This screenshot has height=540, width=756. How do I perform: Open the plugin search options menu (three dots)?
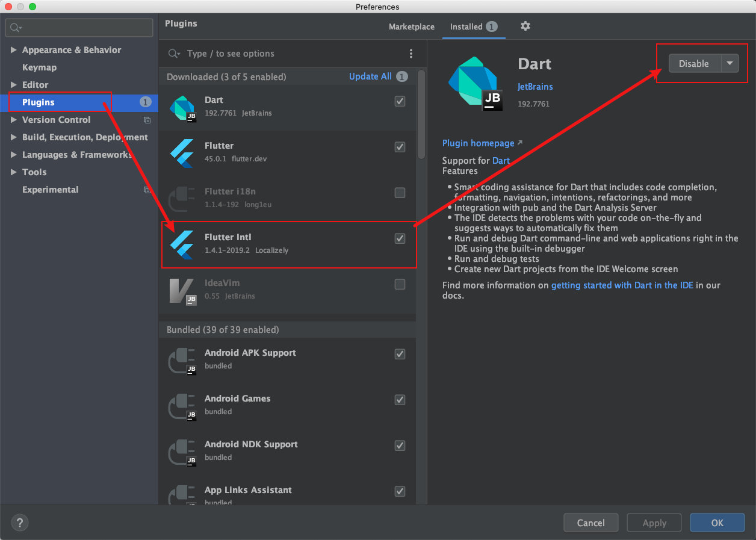411,54
